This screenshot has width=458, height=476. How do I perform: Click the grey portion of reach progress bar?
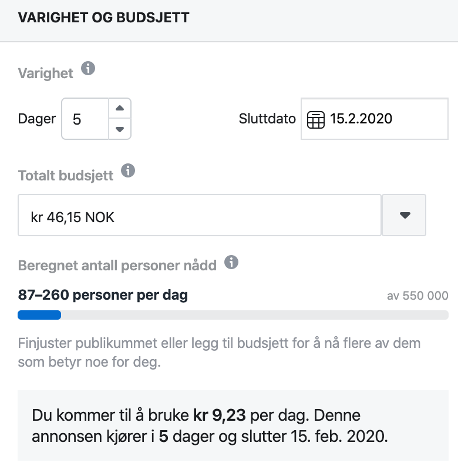255,315
